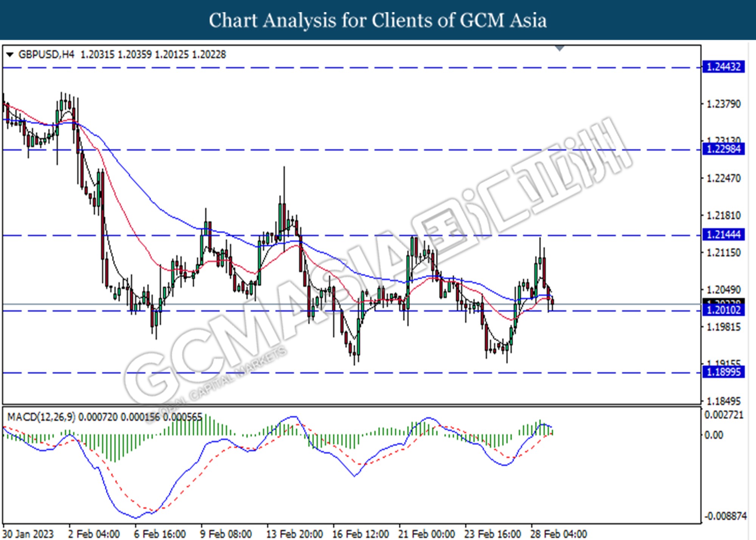Viewport: 756px width, 540px height.
Task: Click the 30 Jan 2023 date label
Action: (28, 534)
